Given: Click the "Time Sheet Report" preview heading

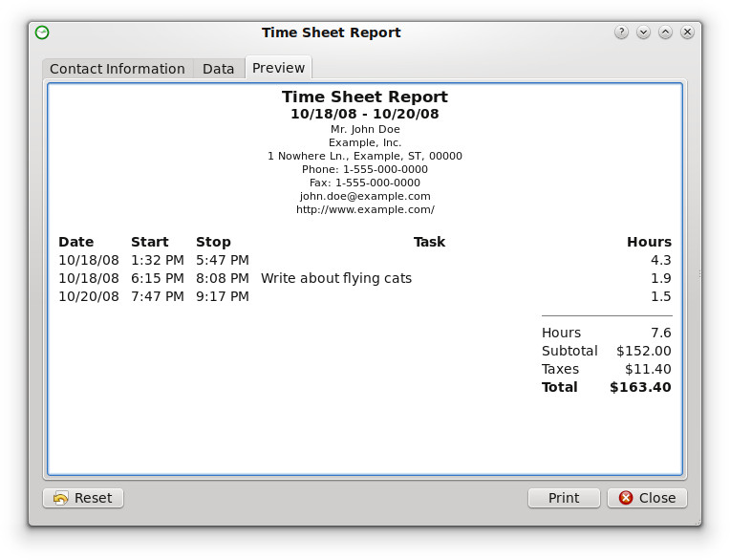Looking at the screenshot, I should (x=365, y=97).
